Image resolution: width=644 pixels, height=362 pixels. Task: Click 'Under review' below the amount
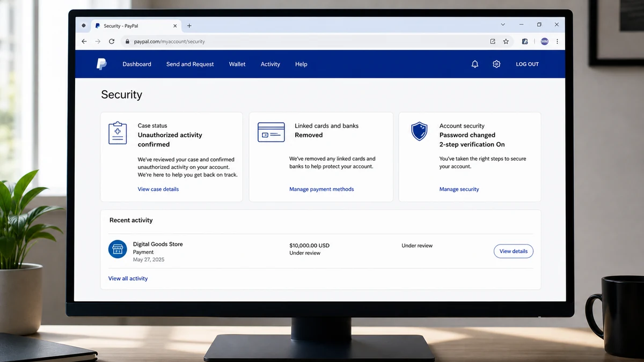point(305,253)
